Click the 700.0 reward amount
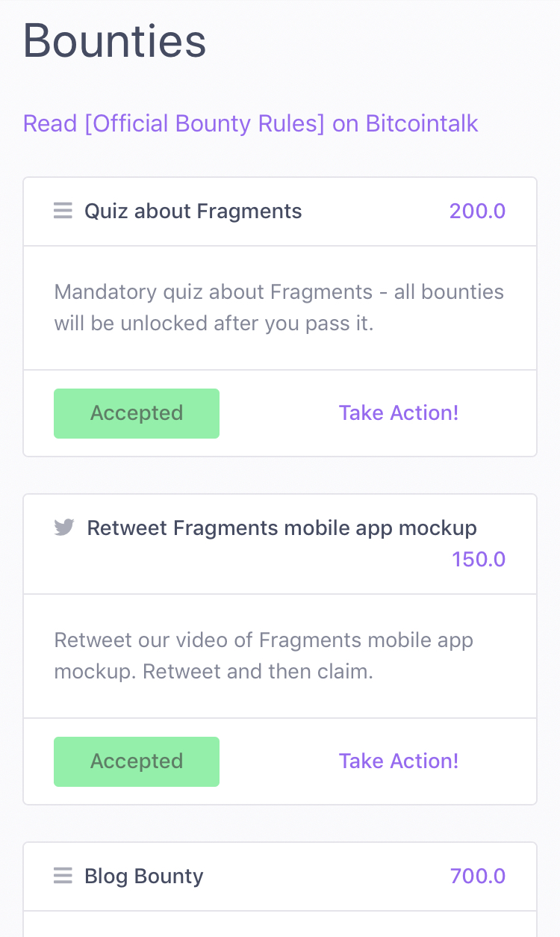The image size is (560, 937). coord(477,876)
